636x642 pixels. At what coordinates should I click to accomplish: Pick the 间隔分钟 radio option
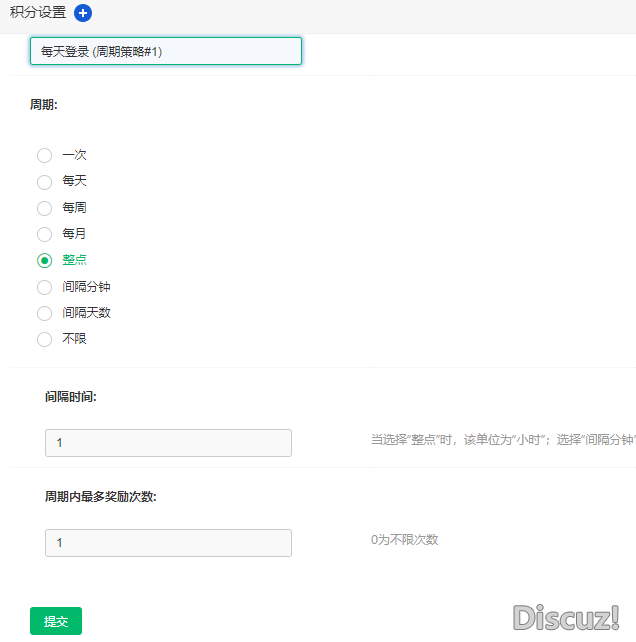44,287
